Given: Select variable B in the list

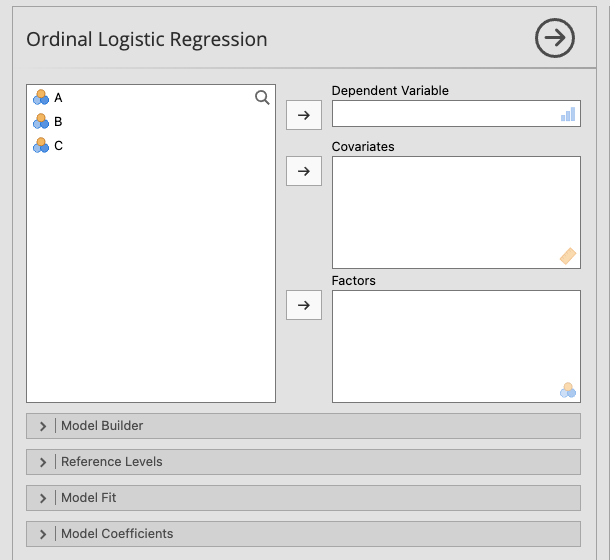Looking at the screenshot, I should (58, 121).
